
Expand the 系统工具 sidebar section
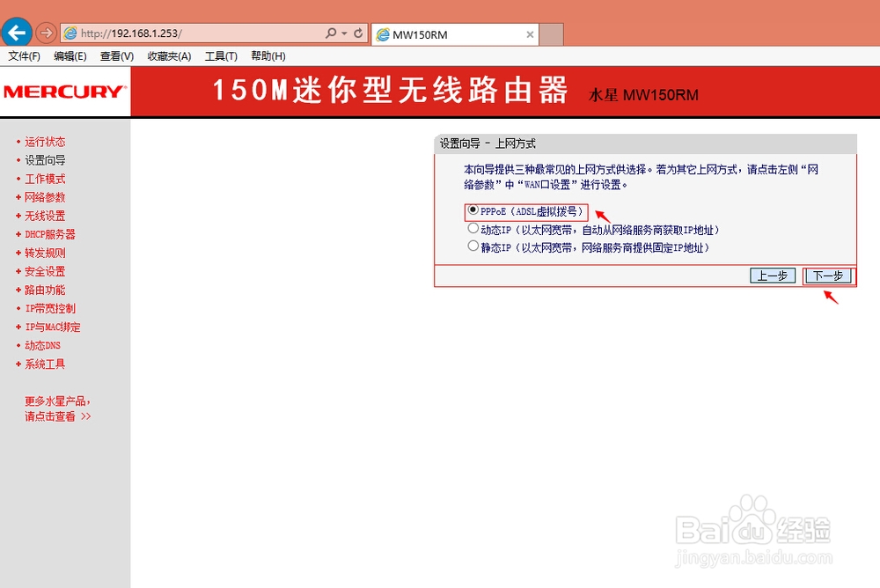pyautogui.click(x=45, y=364)
